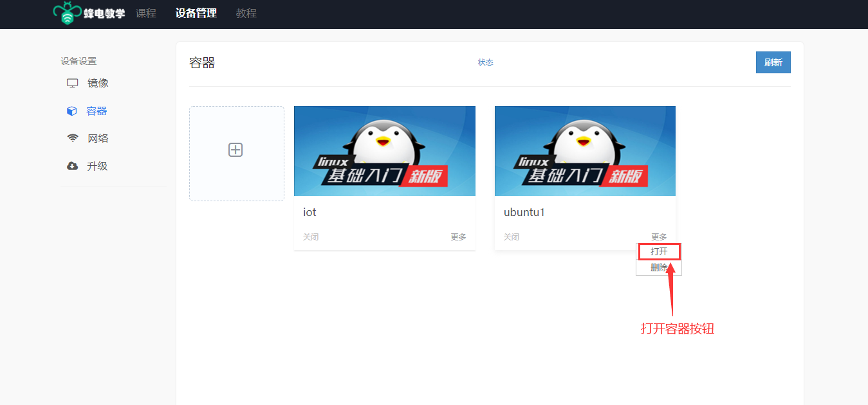Switch to the 设备管理 tab

(196, 13)
